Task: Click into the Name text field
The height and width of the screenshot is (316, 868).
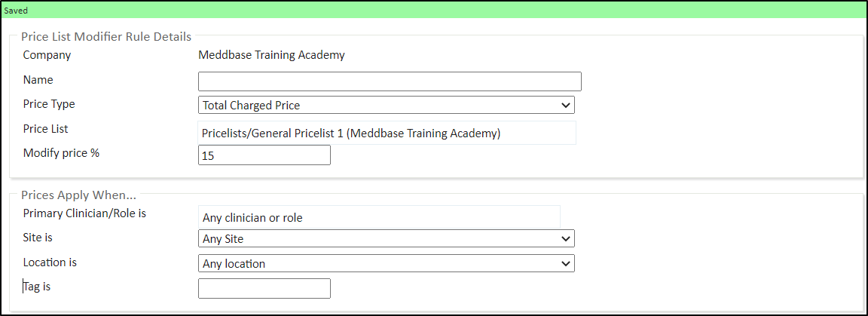Action: 390,81
